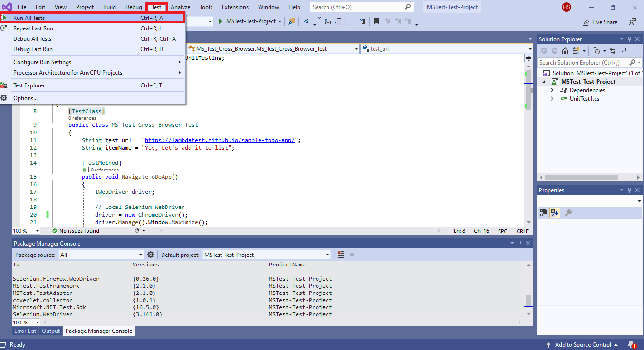Click the Find in Files toolbar icon
644x350 pixels.
tap(292, 21)
